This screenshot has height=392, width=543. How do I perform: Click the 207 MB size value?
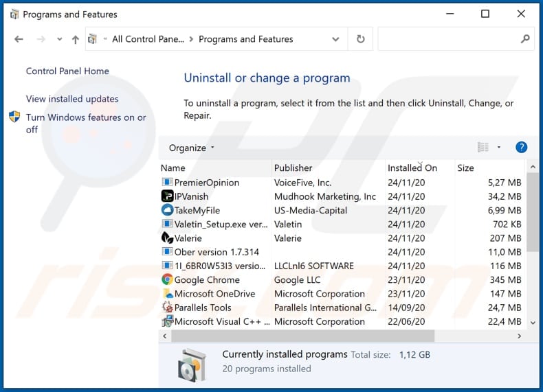coord(505,238)
